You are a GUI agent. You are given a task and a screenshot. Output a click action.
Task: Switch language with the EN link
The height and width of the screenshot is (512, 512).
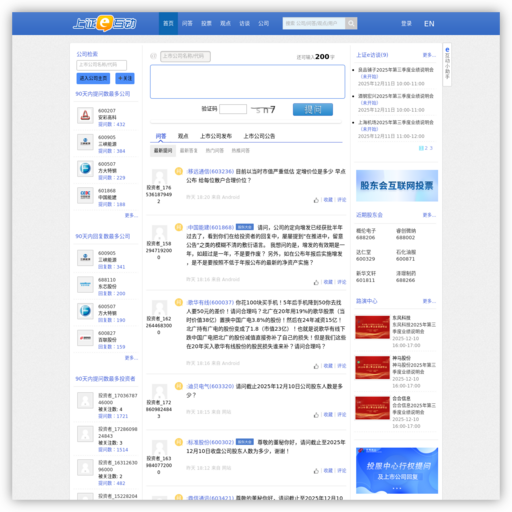pos(429,23)
